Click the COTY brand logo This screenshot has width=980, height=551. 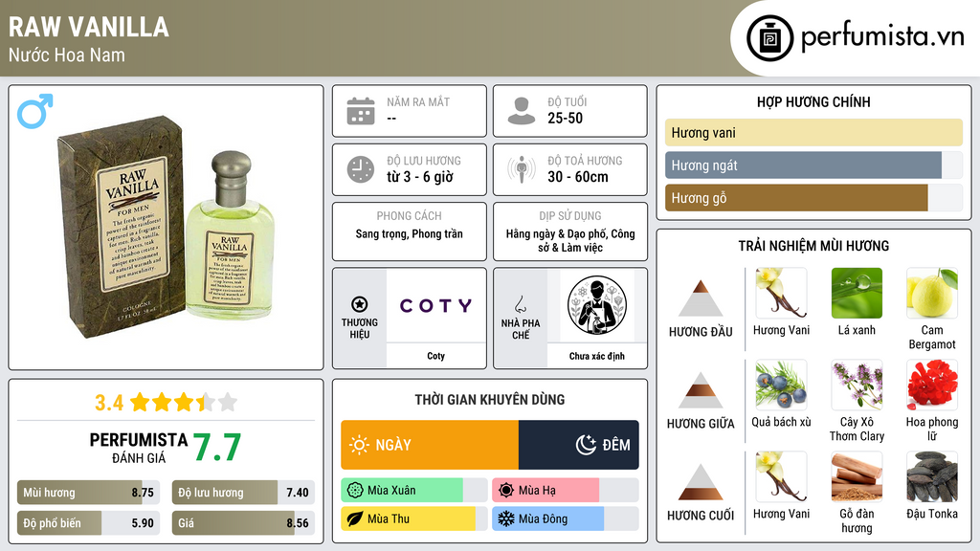pyautogui.click(x=436, y=305)
